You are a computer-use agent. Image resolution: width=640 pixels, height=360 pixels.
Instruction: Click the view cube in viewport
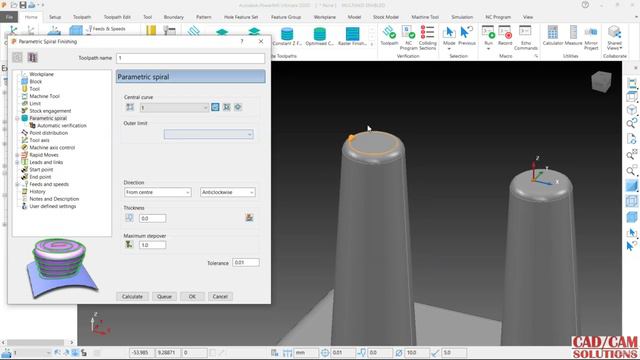coord(601,81)
